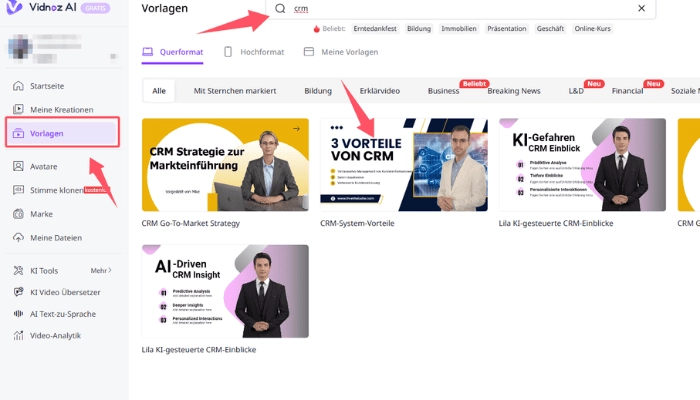This screenshot has width=700, height=400.
Task: Select Mit Sternchen markiert filter
Action: coord(235,91)
